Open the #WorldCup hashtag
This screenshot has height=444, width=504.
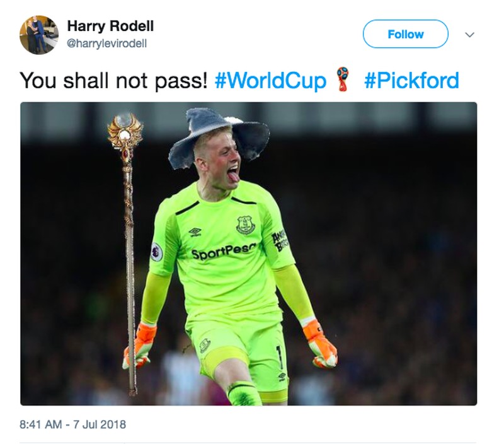(x=270, y=81)
